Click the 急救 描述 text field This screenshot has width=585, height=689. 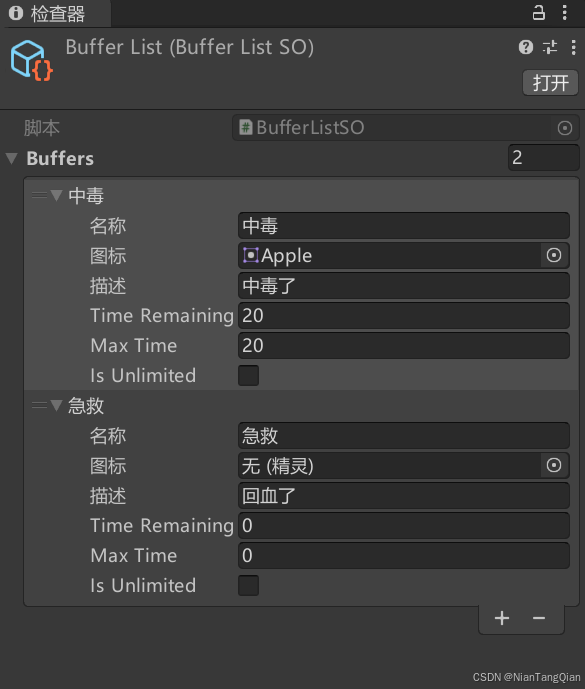tap(403, 496)
